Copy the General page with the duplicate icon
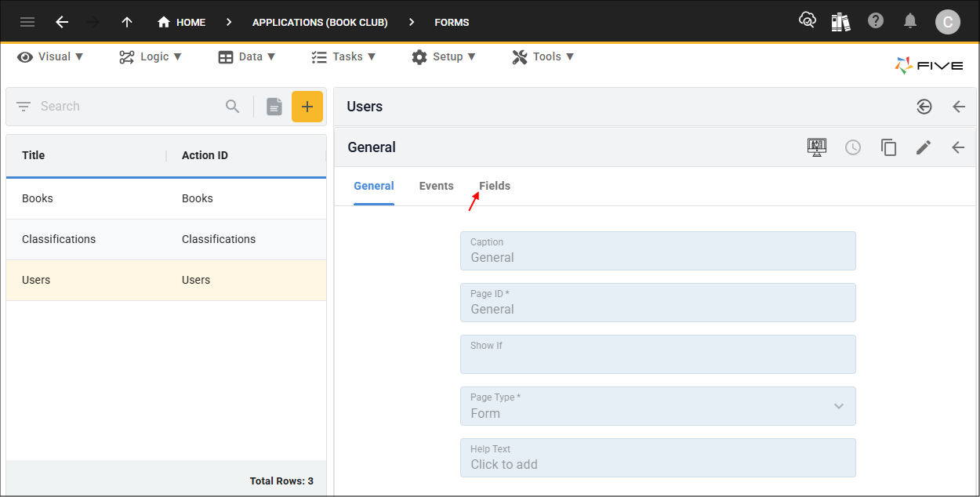 [888, 147]
